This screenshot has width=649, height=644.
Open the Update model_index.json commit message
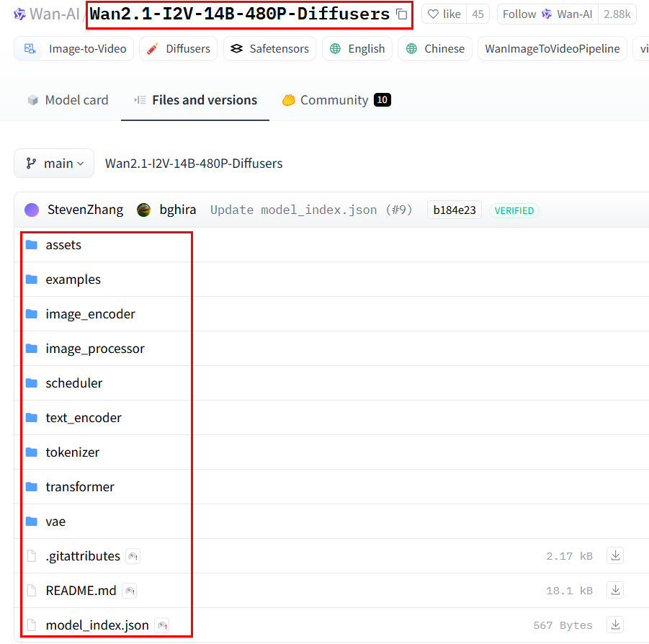coord(311,210)
